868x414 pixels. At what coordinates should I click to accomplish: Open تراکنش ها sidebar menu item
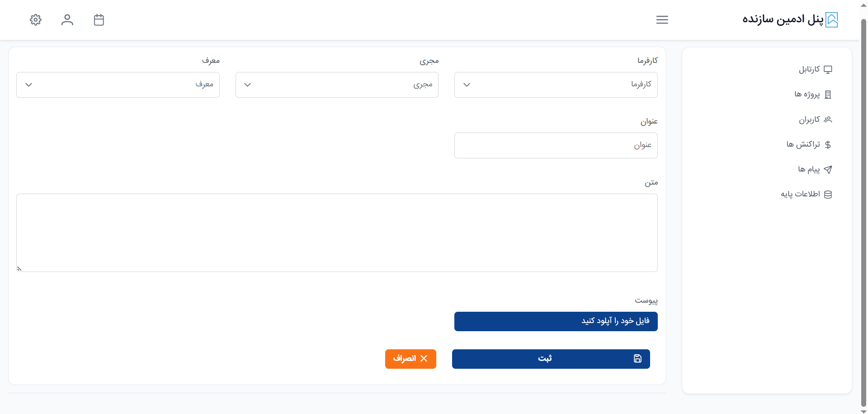(803, 145)
